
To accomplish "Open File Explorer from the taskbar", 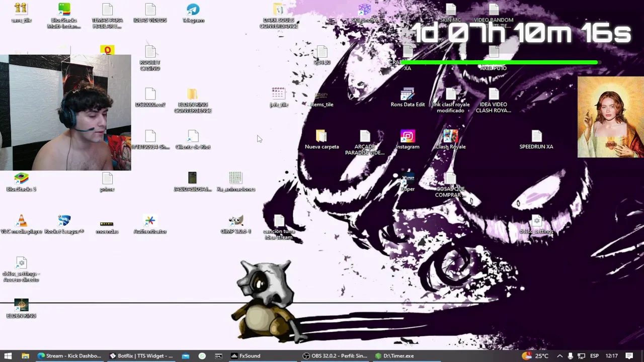I will (x=25, y=356).
